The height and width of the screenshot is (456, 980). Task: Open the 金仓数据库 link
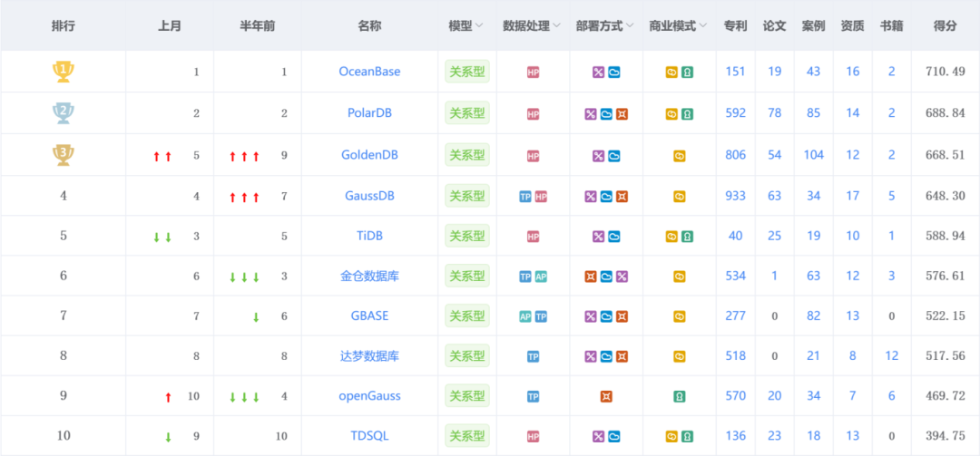point(369,277)
